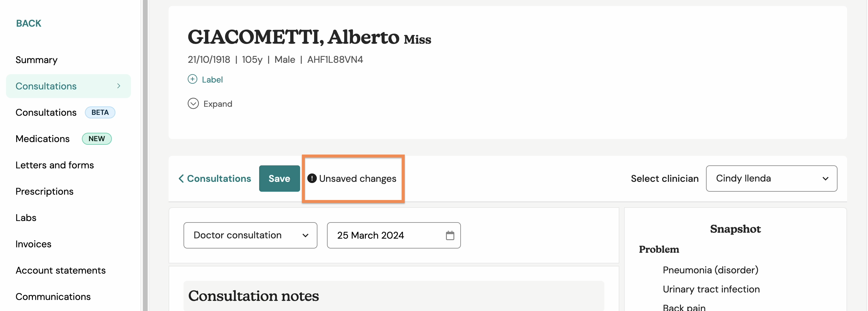This screenshot has width=868, height=311.
Task: Click the chevron arrow on Consultations sidebar item
Action: click(119, 86)
